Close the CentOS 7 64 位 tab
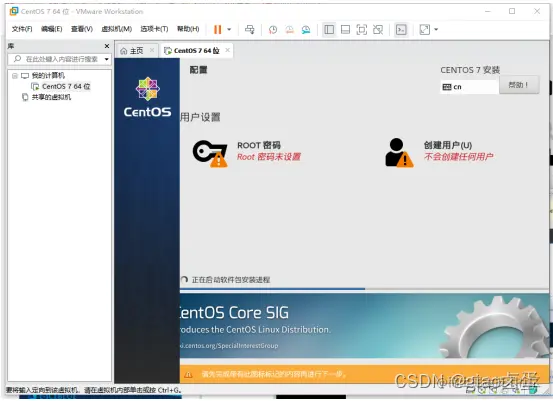 pos(228,50)
